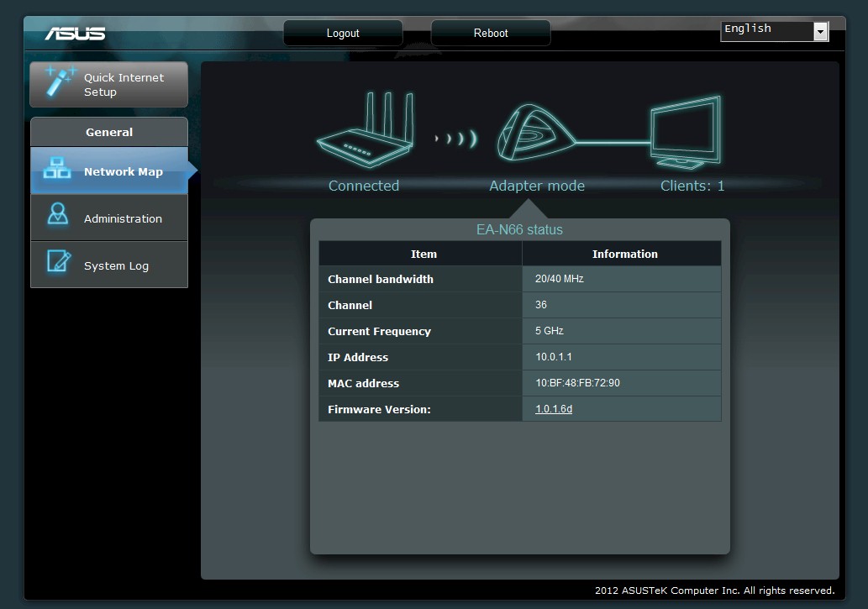Open Quick Internet Setup
Viewport: 868px width, 609px height.
click(x=109, y=85)
